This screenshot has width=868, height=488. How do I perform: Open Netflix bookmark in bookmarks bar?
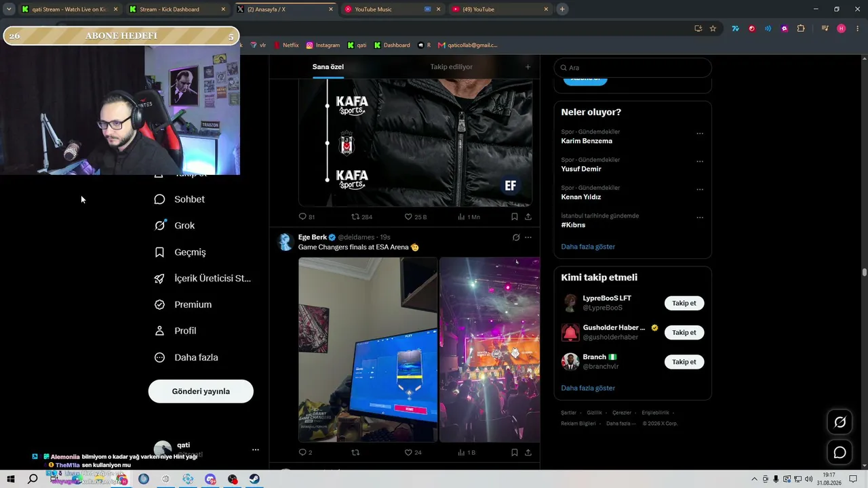[x=286, y=45]
